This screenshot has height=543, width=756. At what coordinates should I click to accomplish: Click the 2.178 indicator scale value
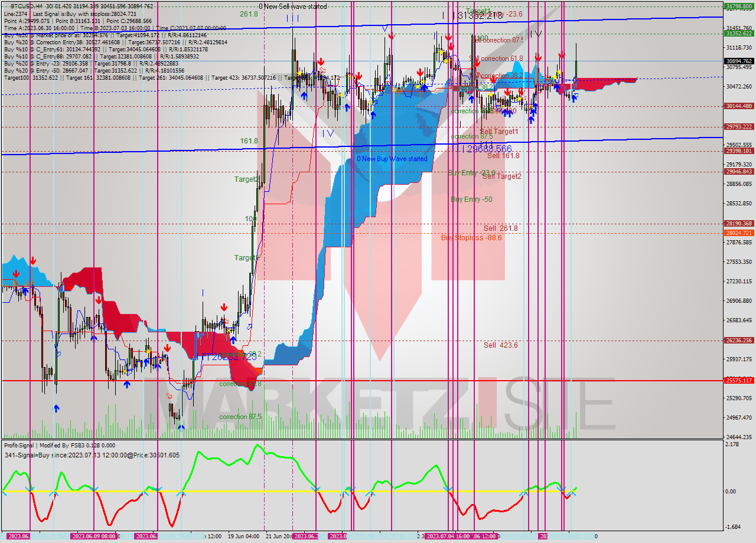pyautogui.click(x=733, y=444)
